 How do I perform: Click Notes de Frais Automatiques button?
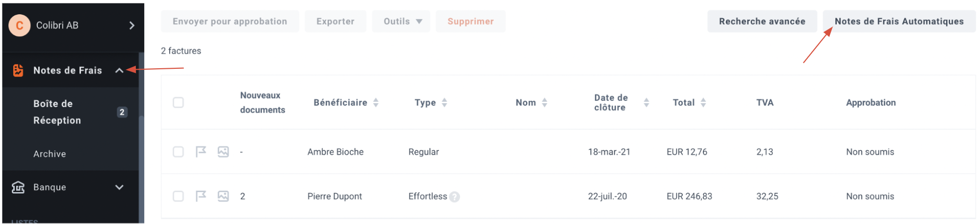[899, 22]
